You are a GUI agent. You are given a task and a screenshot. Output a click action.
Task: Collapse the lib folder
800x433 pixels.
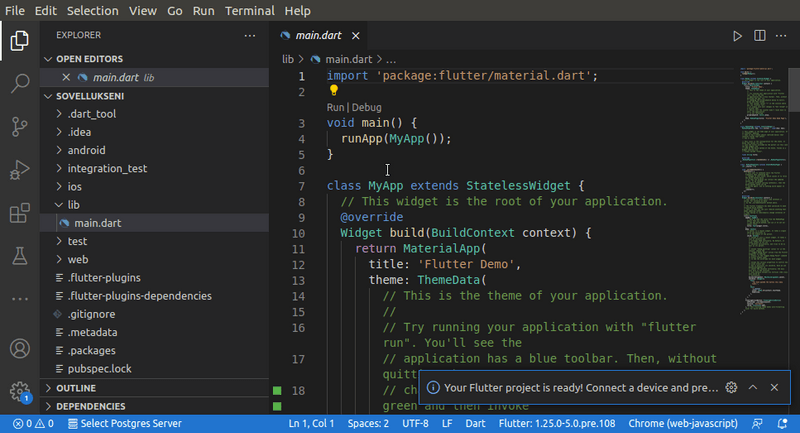[x=73, y=204]
